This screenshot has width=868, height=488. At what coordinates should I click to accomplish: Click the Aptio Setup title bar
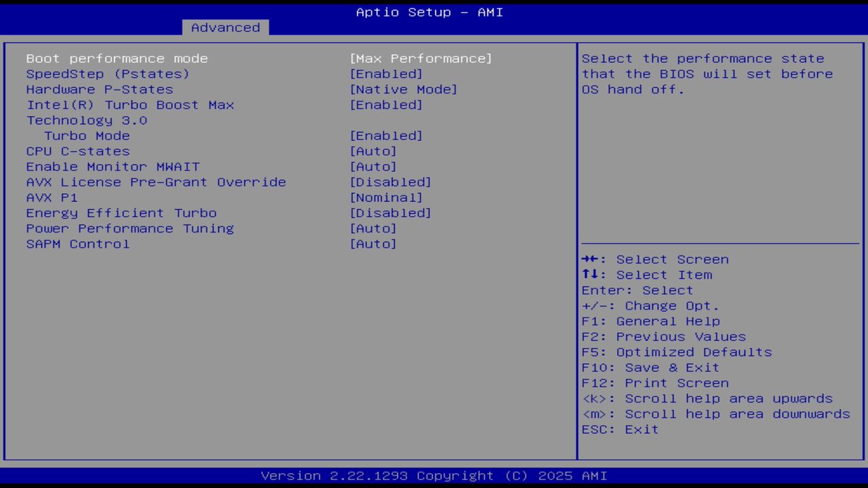click(x=429, y=12)
